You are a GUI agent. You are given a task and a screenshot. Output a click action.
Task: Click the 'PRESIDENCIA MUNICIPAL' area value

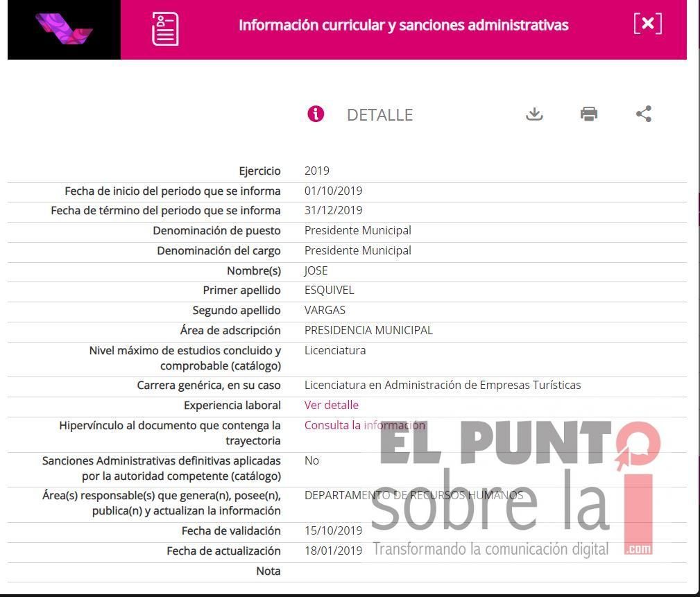point(369,330)
